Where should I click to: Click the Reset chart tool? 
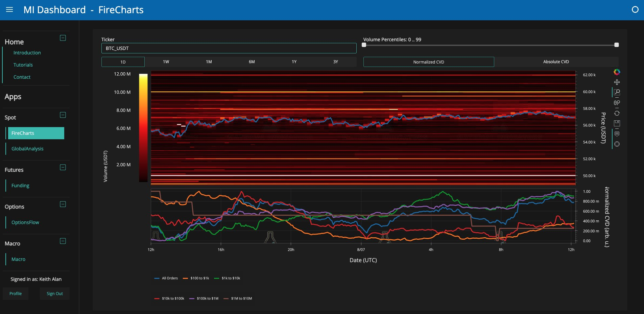point(617,113)
